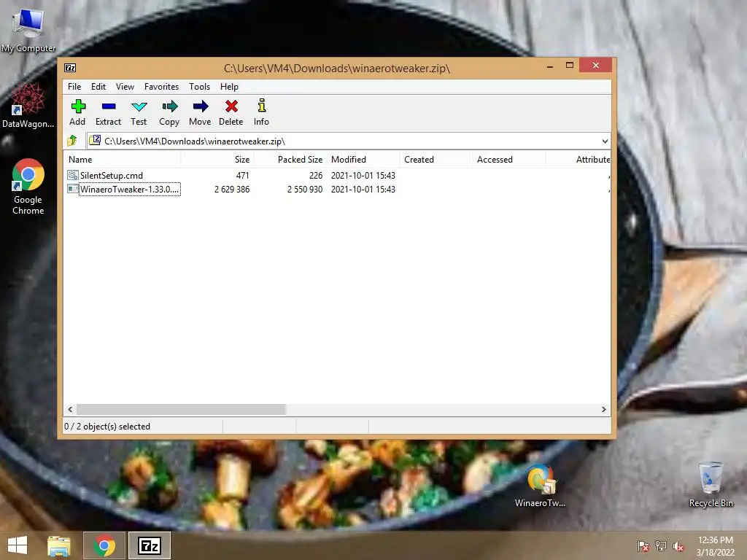747x560 pixels.
Task: Click the archive icon in address bar
Action: 95,141
